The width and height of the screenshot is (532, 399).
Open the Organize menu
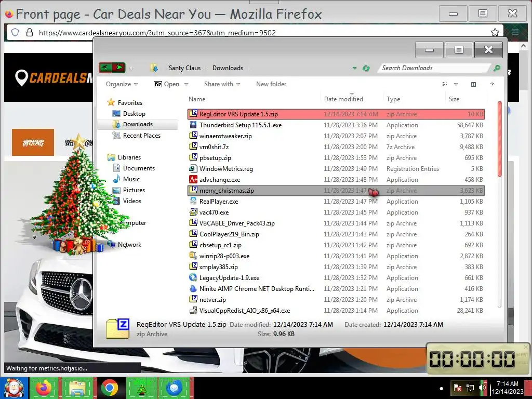[x=122, y=84]
